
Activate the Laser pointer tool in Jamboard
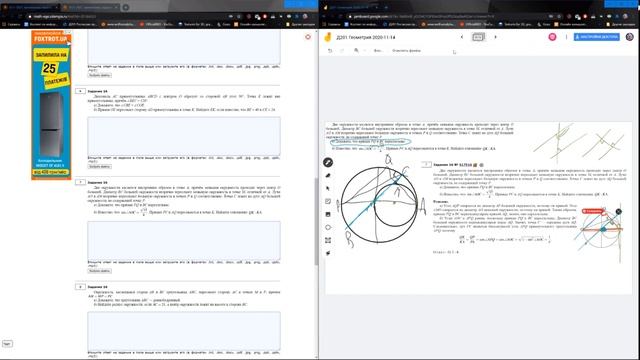328,253
